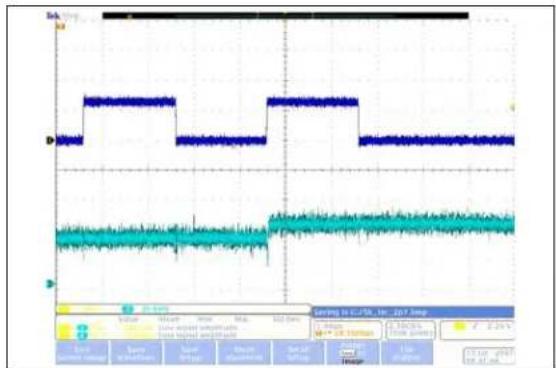
Task: Select the Save Waveform bottom menu button
Action: tap(136, 352)
